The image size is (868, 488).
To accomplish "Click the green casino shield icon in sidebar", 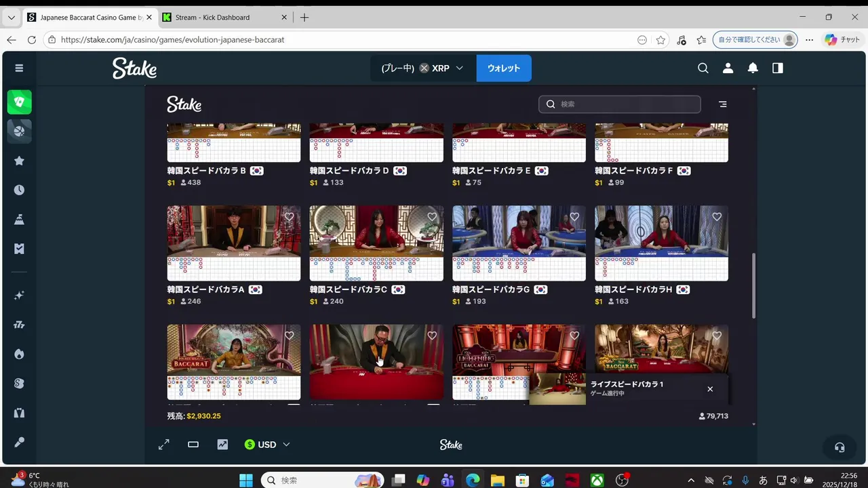I will click(x=19, y=102).
